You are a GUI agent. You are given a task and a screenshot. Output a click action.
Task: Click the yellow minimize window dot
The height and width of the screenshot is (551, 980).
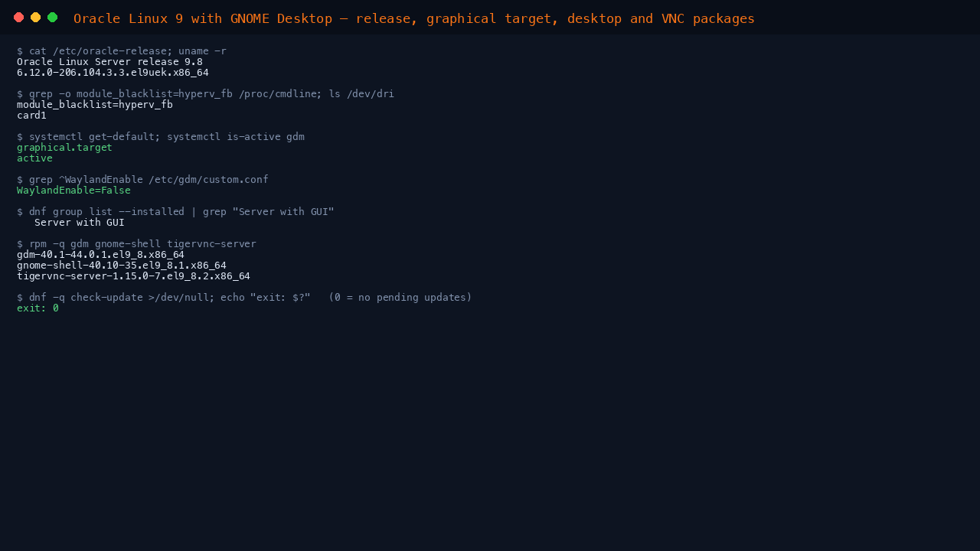tap(36, 18)
